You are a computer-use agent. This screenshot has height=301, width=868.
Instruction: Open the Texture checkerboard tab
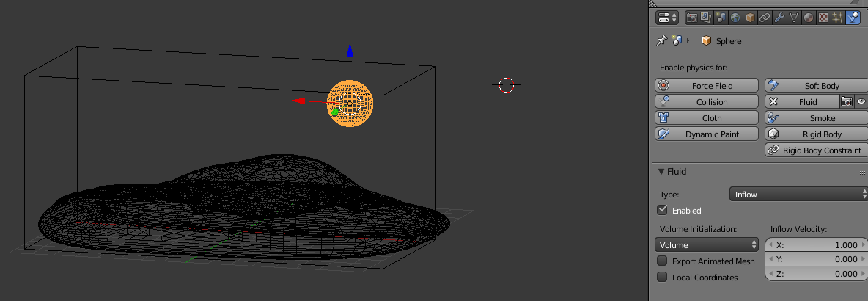pos(823,18)
